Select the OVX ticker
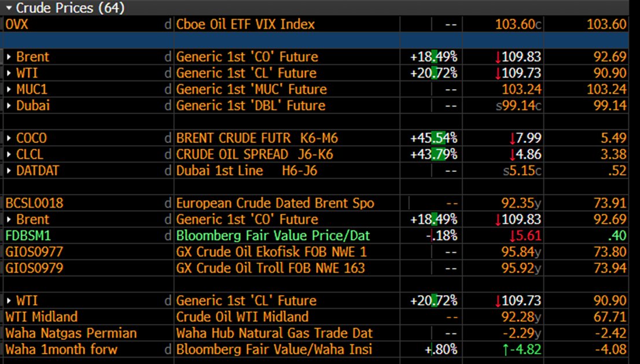The image size is (640, 364). [17, 24]
